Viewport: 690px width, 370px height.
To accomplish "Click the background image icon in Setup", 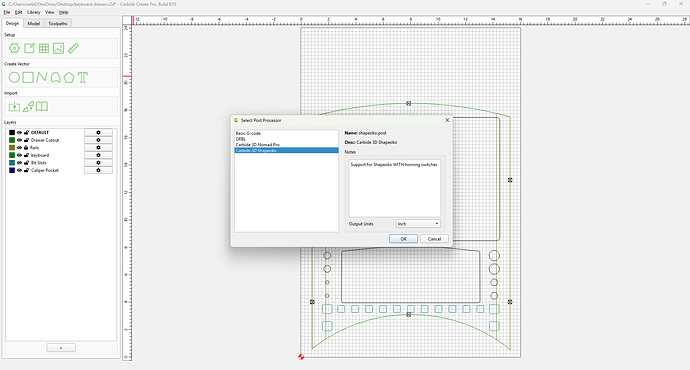I will [x=59, y=48].
